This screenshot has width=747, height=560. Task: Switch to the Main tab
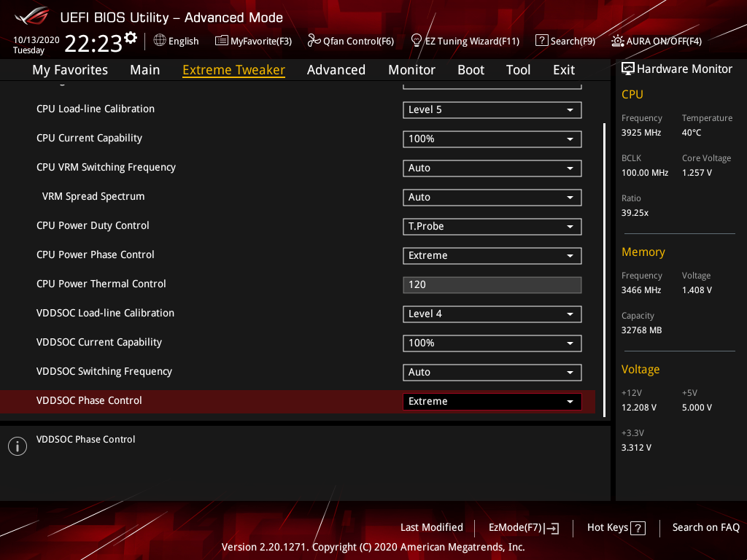click(145, 70)
